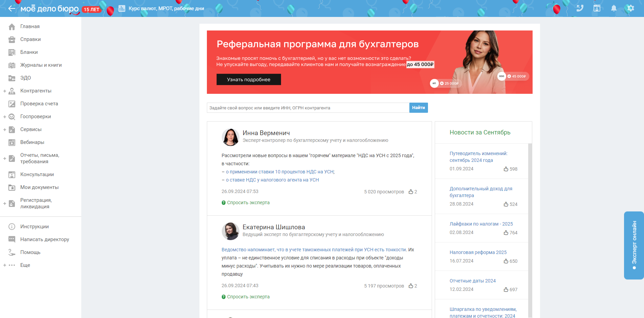
Task: Open Лайфхаки по налогам - 2025 news
Action: click(481, 224)
